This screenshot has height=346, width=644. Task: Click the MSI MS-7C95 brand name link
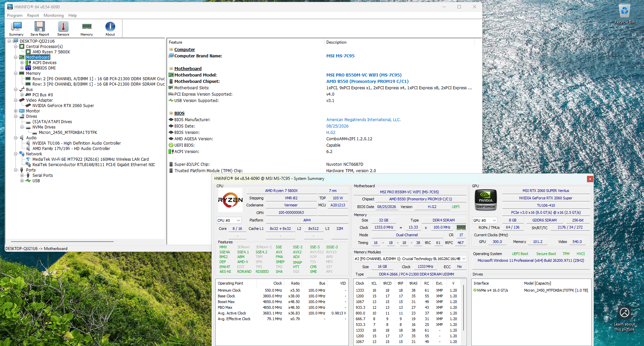coord(340,56)
